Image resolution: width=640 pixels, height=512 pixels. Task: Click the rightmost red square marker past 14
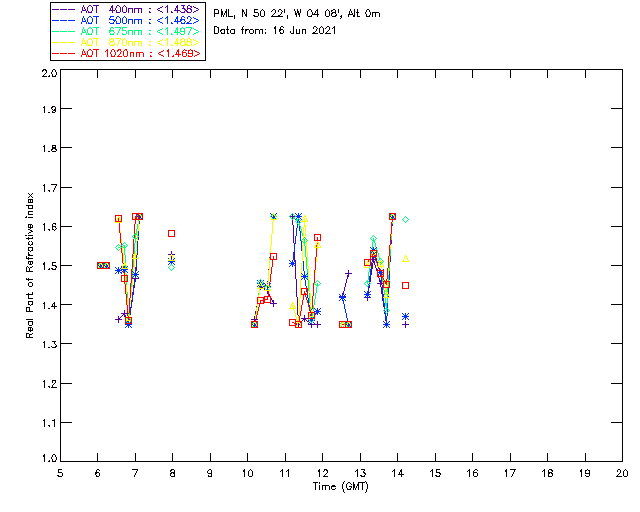tap(405, 285)
